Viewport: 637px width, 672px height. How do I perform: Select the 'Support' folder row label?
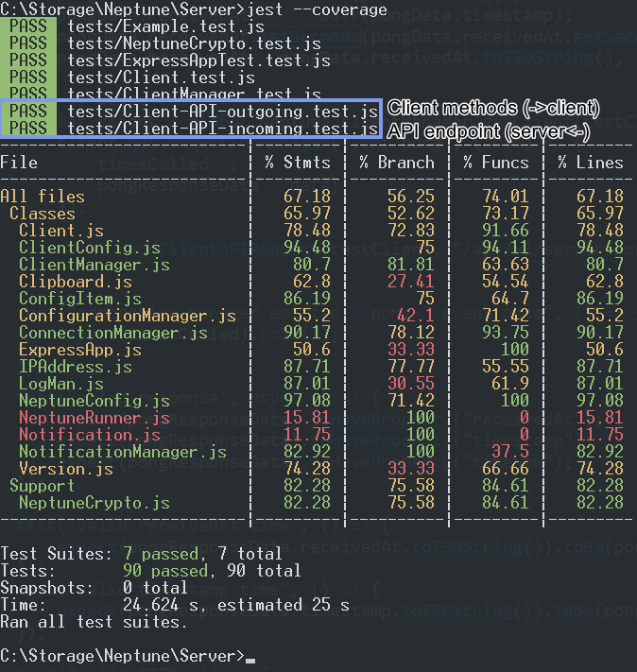43,486
